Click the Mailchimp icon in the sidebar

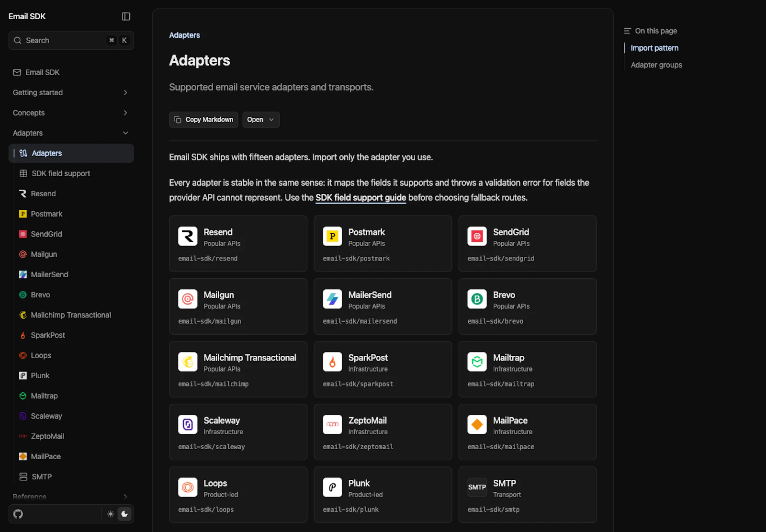pyautogui.click(x=23, y=315)
